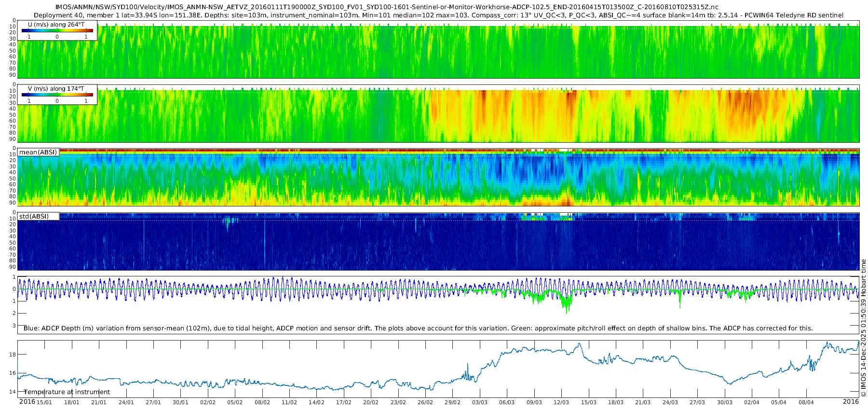Click the 20/02 date tick label

(x=371, y=402)
